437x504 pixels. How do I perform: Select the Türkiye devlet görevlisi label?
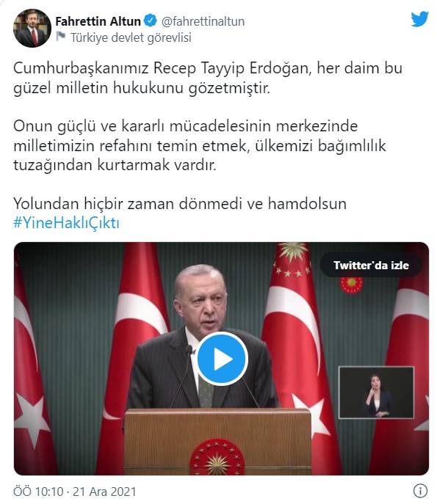(x=131, y=37)
